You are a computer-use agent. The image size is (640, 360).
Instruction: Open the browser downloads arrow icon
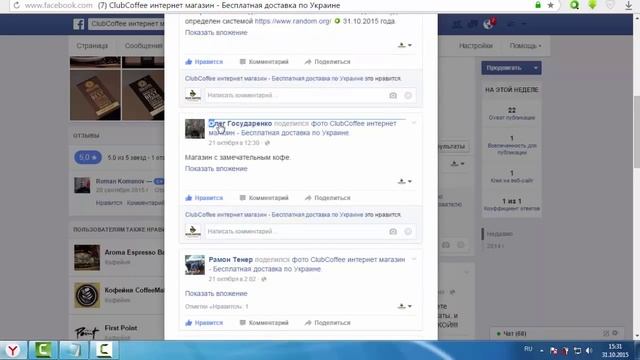629,5
